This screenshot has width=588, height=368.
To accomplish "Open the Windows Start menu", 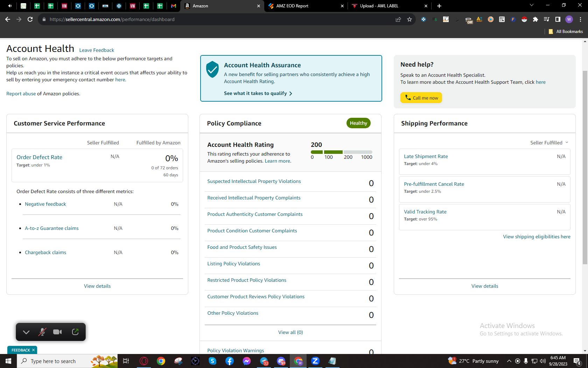I will [x=8, y=361].
